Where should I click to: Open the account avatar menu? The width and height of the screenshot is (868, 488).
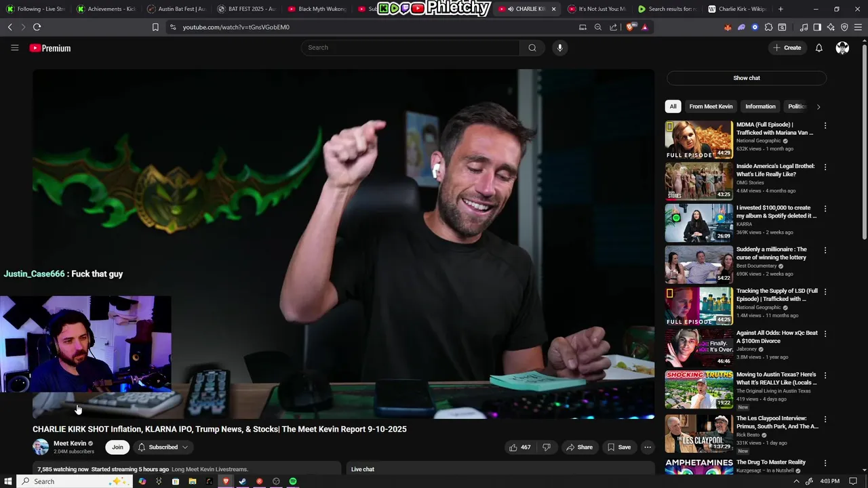[x=842, y=47]
